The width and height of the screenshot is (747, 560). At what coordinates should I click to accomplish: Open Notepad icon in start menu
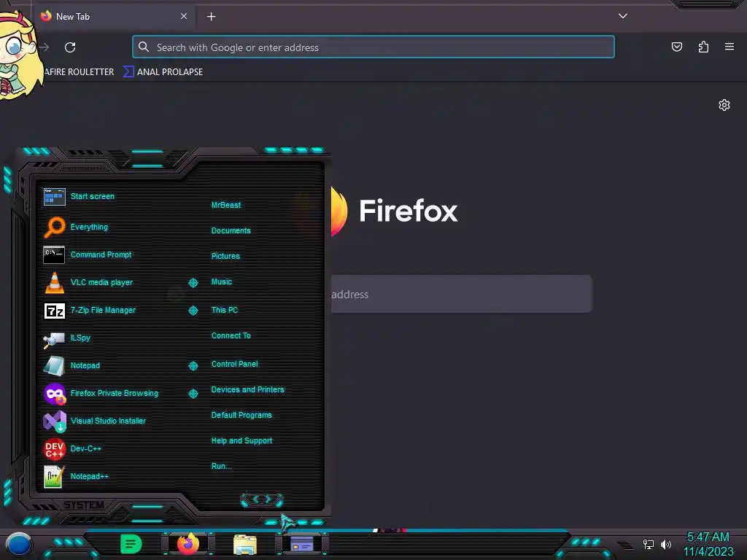point(54,366)
